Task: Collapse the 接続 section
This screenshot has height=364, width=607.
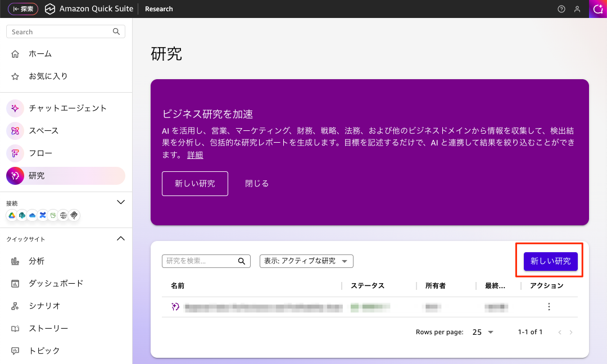Action: 121,202
